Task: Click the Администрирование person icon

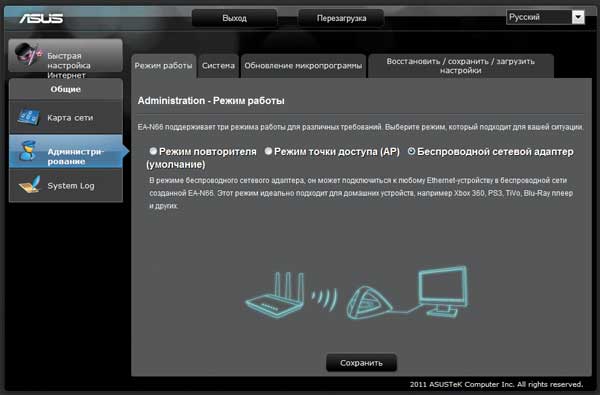Action: [27, 151]
